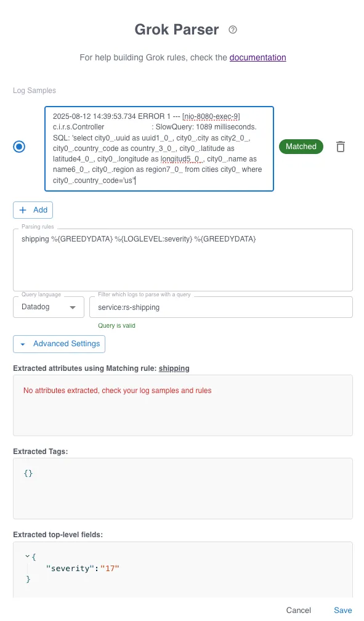The height and width of the screenshot is (621, 364).
Task: Select the log sample radio button
Action: [19, 147]
